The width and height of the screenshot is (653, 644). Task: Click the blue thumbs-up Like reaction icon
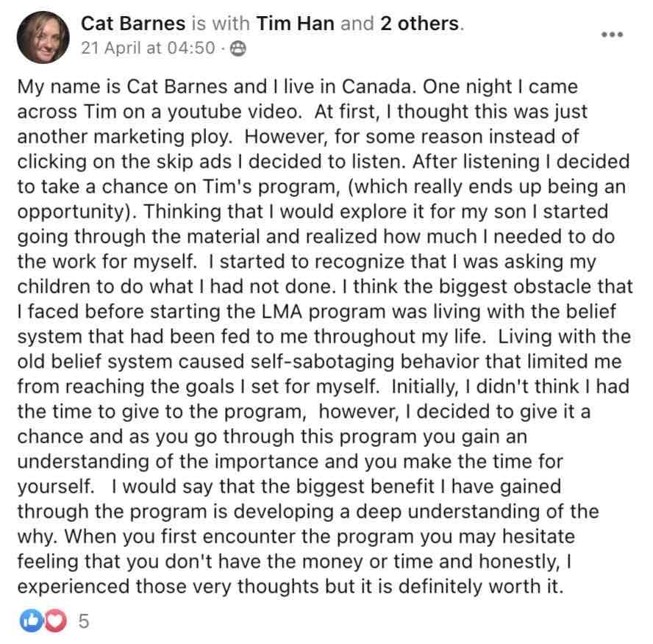point(31,620)
